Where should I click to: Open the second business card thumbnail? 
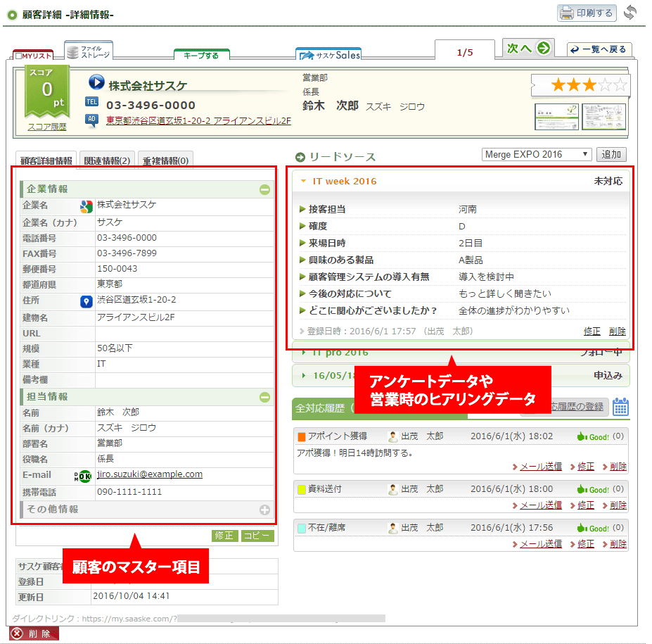(x=603, y=117)
